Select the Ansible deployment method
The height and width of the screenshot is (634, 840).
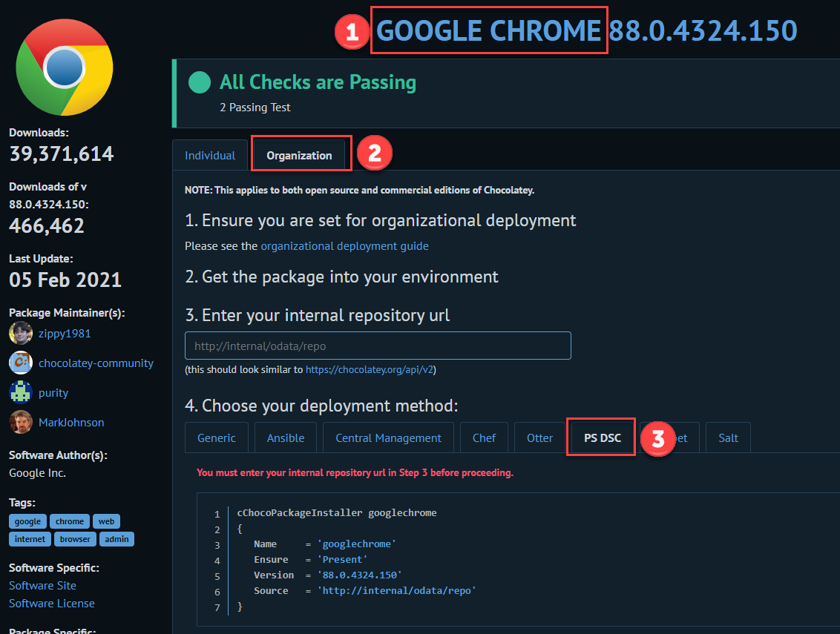coord(285,437)
